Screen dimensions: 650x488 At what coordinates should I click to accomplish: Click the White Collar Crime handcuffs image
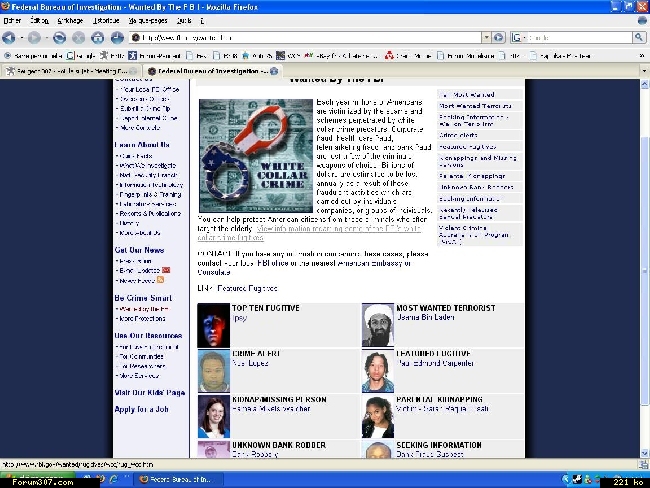[x=256, y=155]
